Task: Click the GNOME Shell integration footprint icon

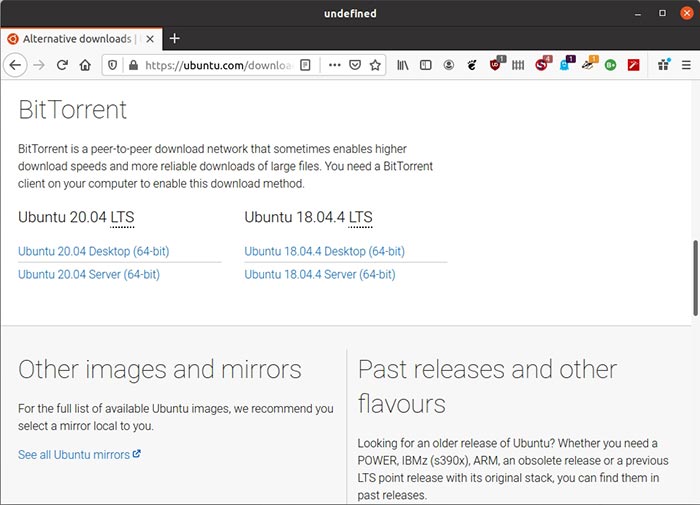Action: tap(472, 65)
